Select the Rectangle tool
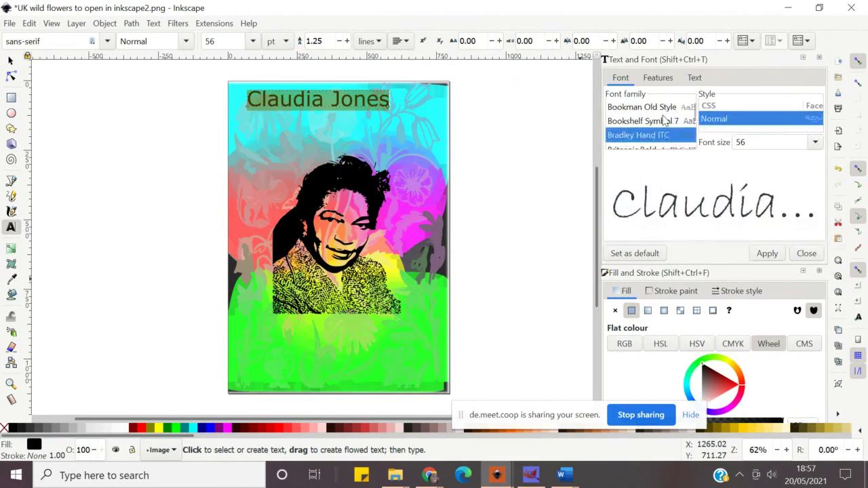 click(11, 98)
